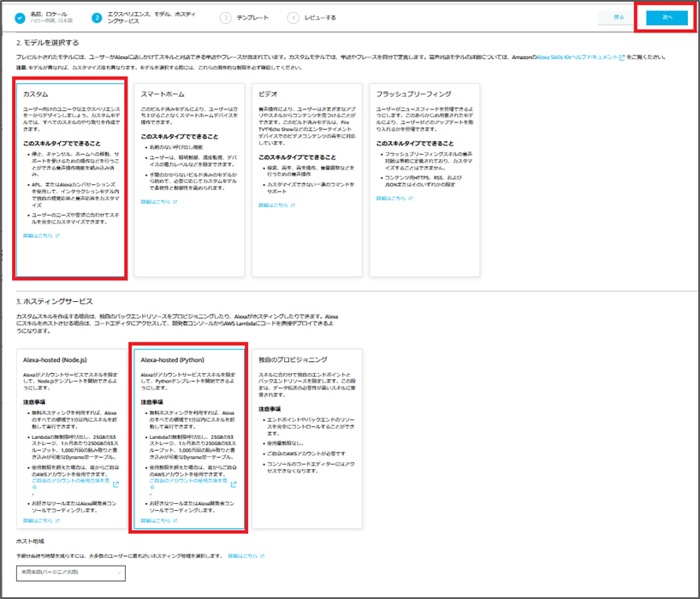Click the step 3 テンプレート circle icon
This screenshot has width=700, height=599.
225,18
